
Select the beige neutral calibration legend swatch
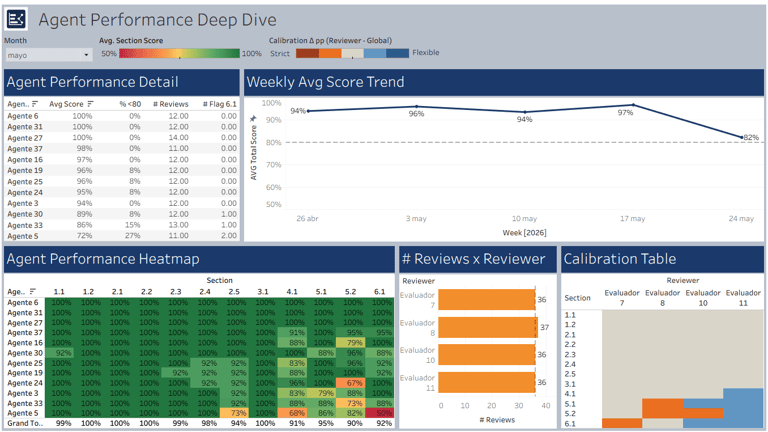click(x=353, y=53)
